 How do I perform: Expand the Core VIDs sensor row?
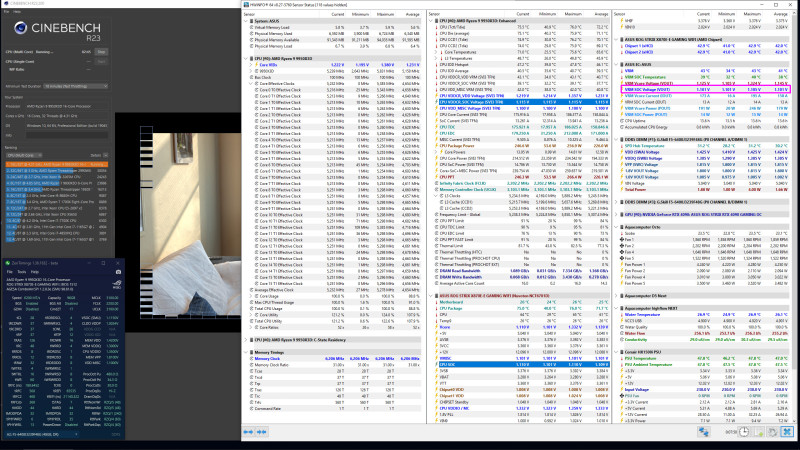pos(251,65)
